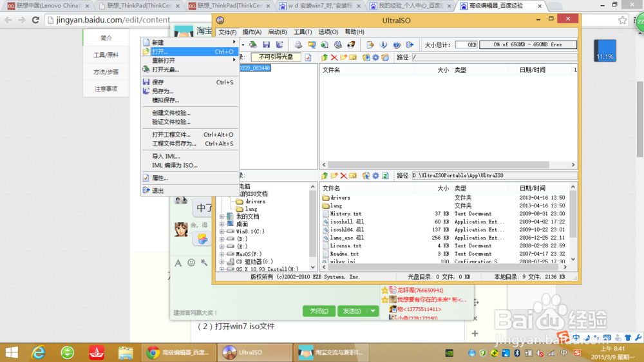Choose 另存为... menu entry

click(x=190, y=91)
